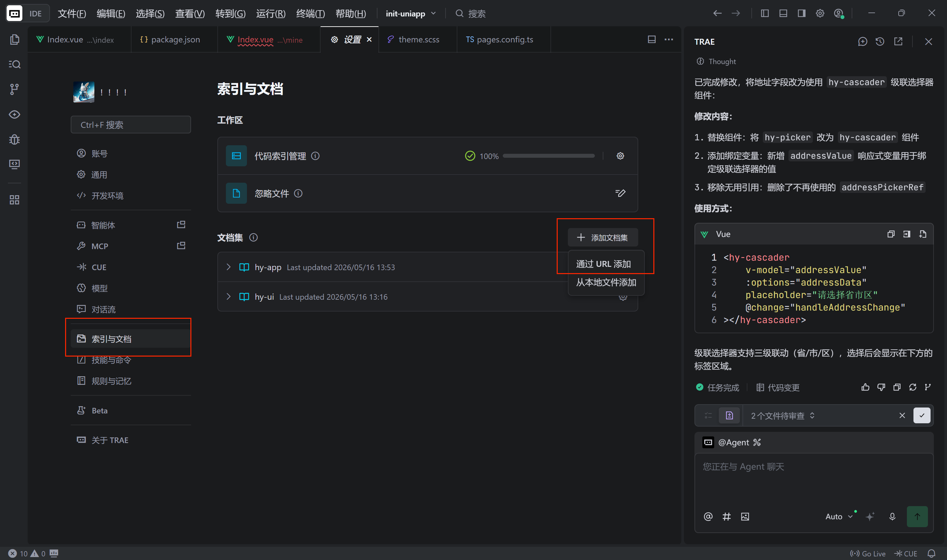This screenshot has width=947, height=560.
Task: Reject pending file reviews with X
Action: point(902,415)
